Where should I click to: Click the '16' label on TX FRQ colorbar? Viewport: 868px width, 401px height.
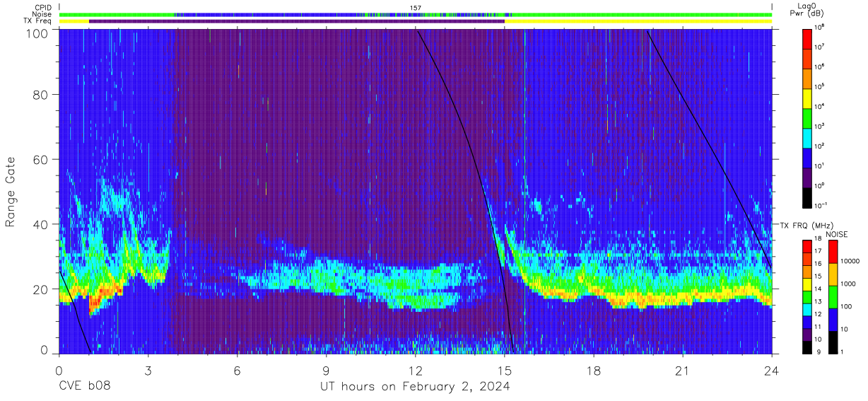click(x=817, y=264)
